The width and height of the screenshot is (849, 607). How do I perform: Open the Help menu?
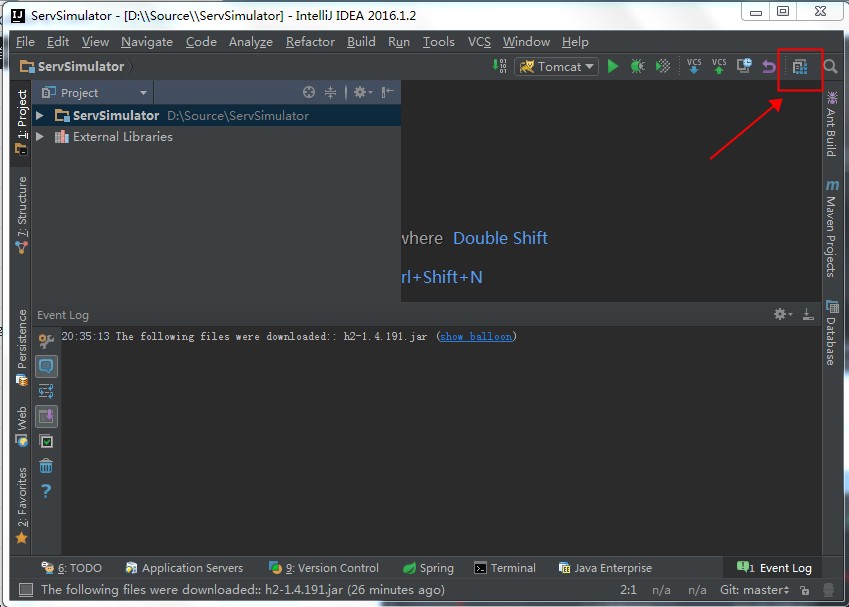coord(575,42)
